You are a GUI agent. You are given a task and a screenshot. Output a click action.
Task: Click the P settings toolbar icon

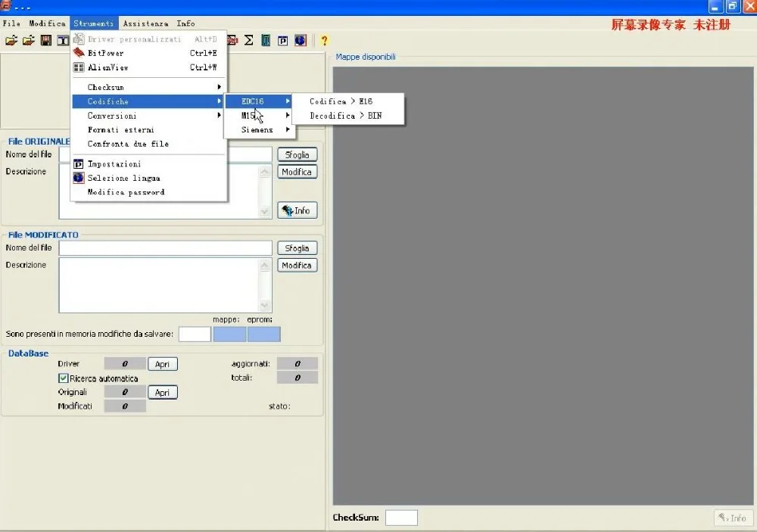tap(283, 41)
